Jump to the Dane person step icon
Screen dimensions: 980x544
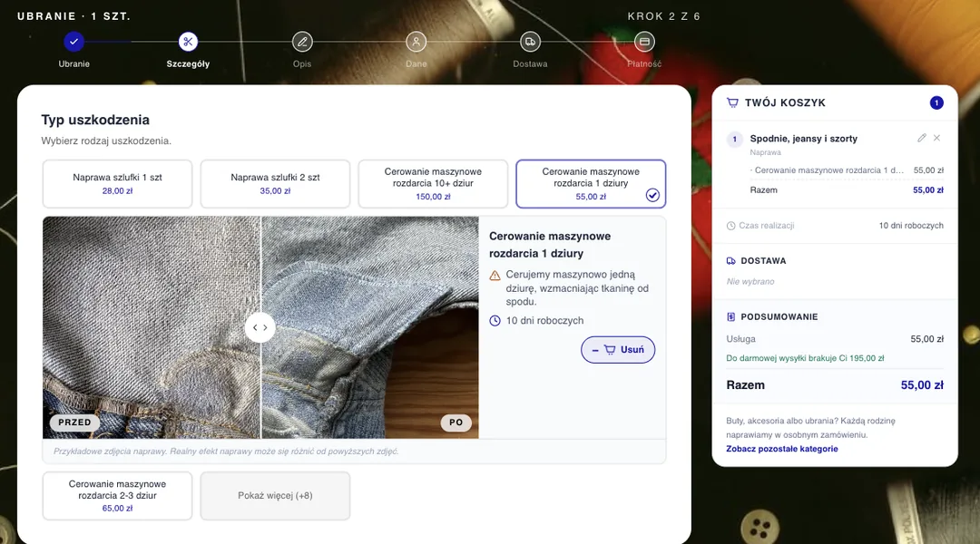point(416,42)
